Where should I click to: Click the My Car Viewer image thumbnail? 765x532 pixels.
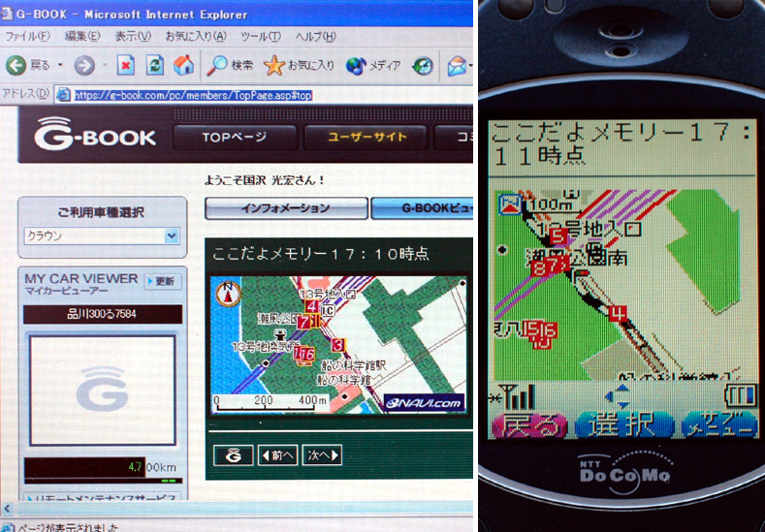pyautogui.click(x=103, y=390)
